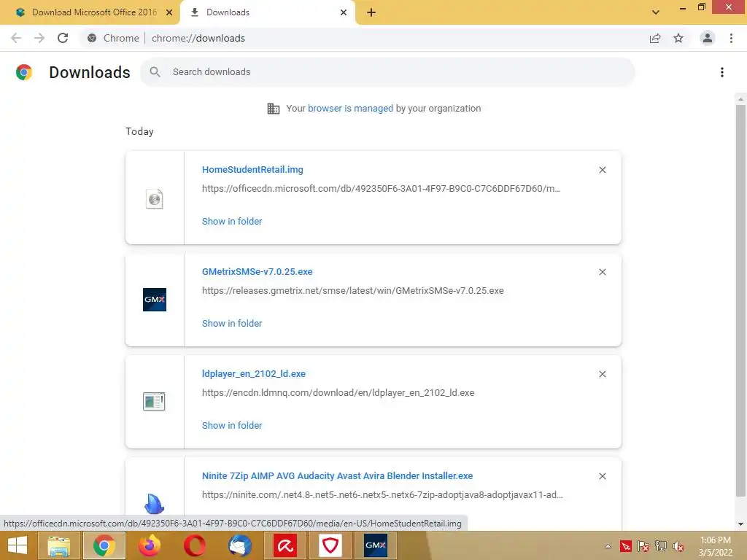The height and width of the screenshot is (560, 747).
Task: Open the red shield security app on the taskbar
Action: tap(330, 545)
